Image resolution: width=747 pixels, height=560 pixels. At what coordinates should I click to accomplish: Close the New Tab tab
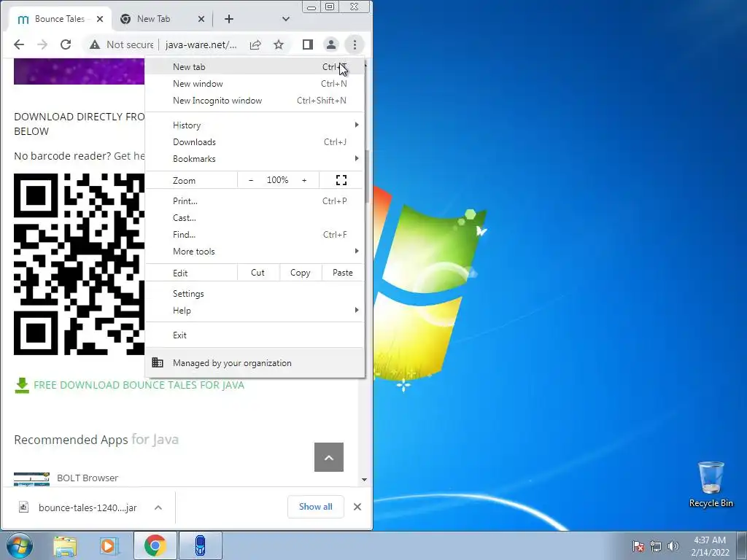[201, 19]
